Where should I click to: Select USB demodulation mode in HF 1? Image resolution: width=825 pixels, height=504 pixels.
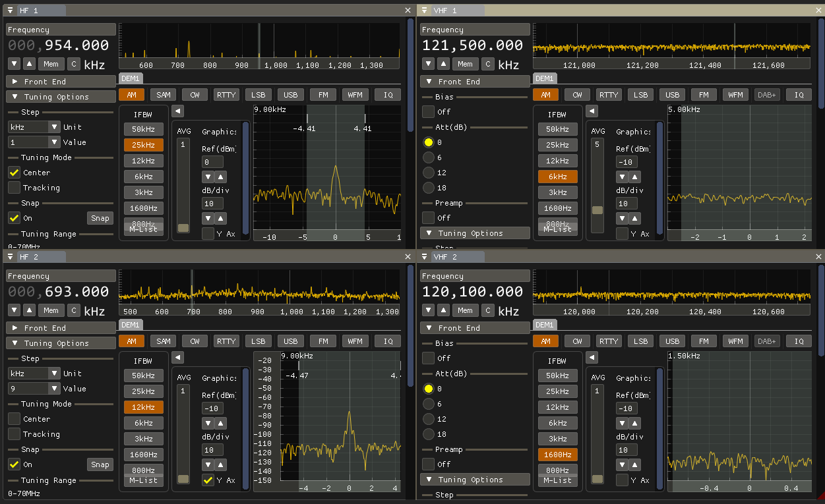point(290,95)
